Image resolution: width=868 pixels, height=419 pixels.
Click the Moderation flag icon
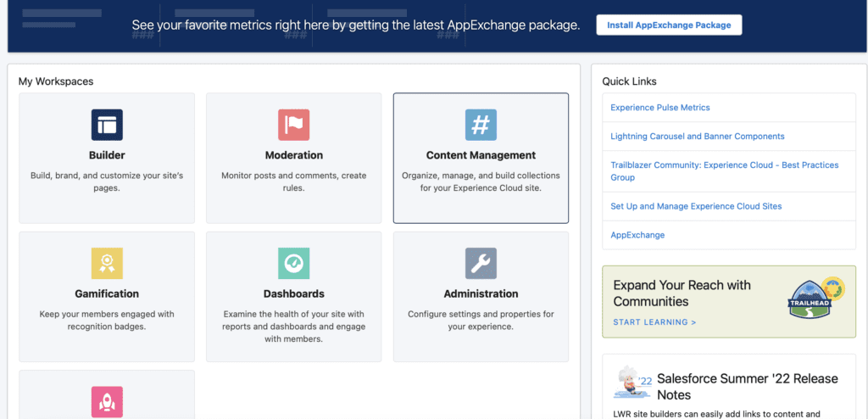pos(294,125)
